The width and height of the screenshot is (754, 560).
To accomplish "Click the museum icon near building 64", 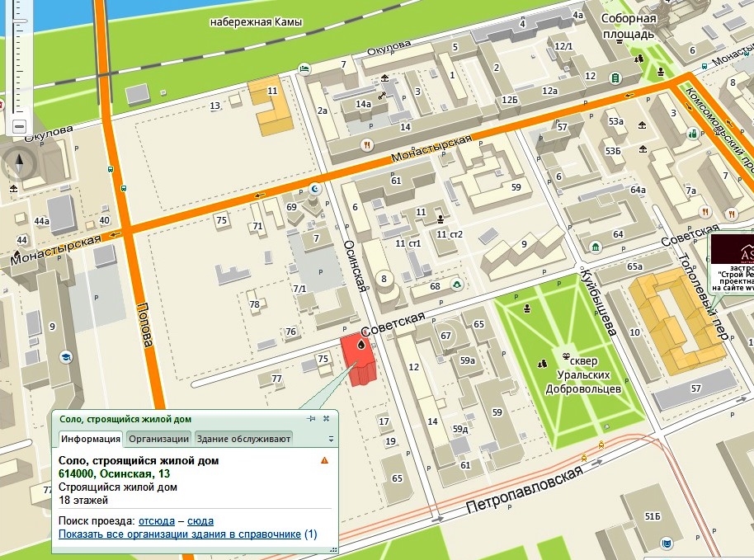I will 596,247.
